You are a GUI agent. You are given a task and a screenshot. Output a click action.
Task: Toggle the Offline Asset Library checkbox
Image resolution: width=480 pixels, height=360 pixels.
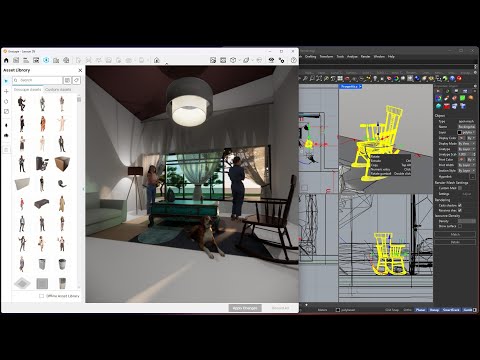click(42, 296)
